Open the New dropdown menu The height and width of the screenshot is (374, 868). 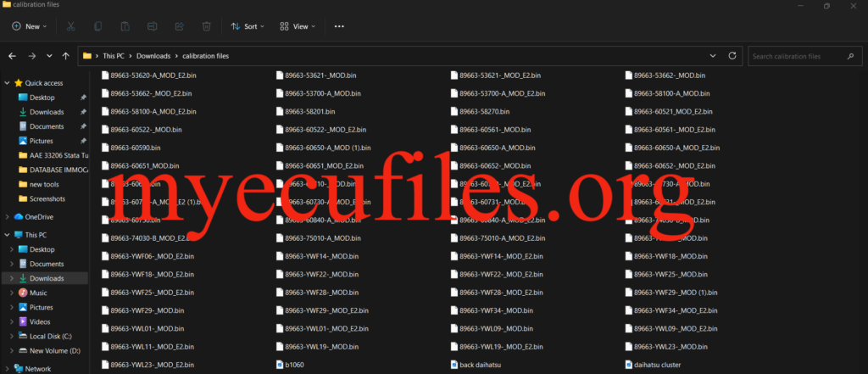(x=31, y=26)
